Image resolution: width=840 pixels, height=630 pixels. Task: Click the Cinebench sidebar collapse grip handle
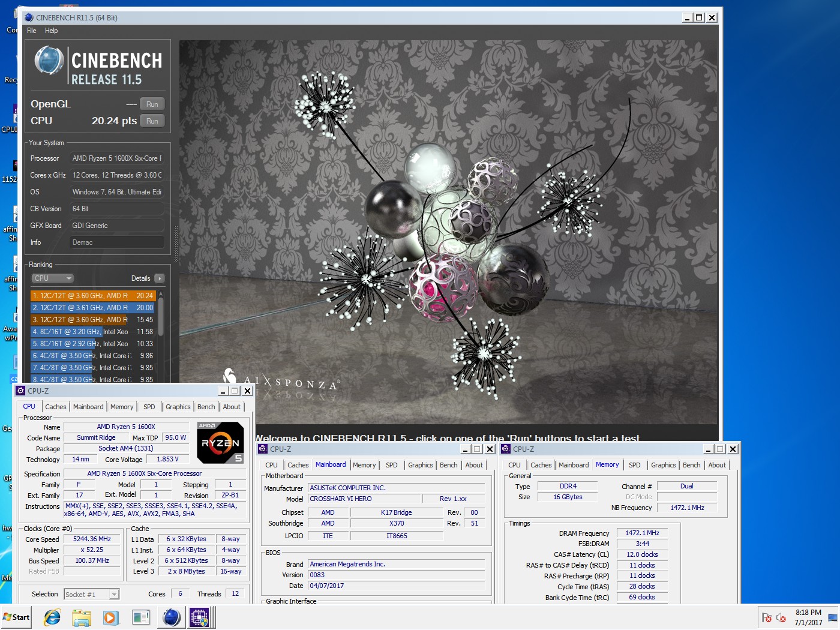coord(176,244)
